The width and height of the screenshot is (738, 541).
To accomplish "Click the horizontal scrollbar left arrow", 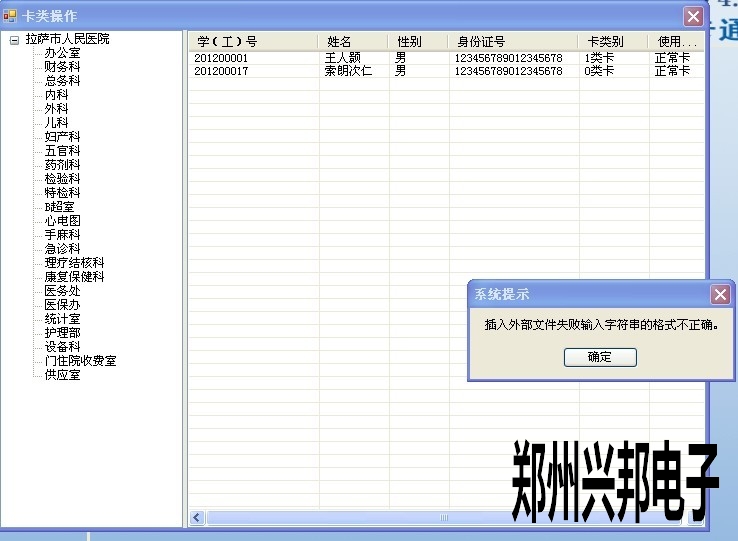I will point(197,517).
